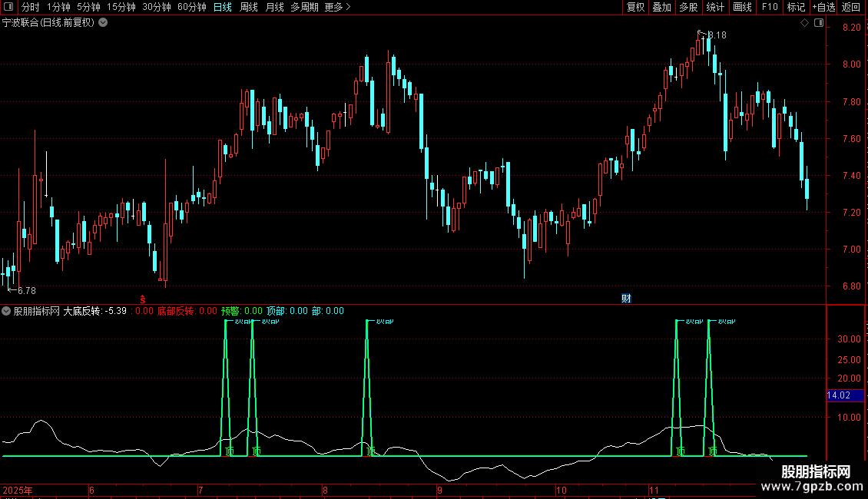Switch to the 日线 daily period tab

223,7
